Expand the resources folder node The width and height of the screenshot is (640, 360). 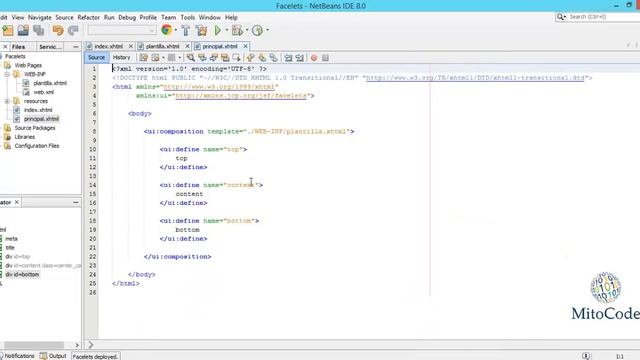coord(7,101)
